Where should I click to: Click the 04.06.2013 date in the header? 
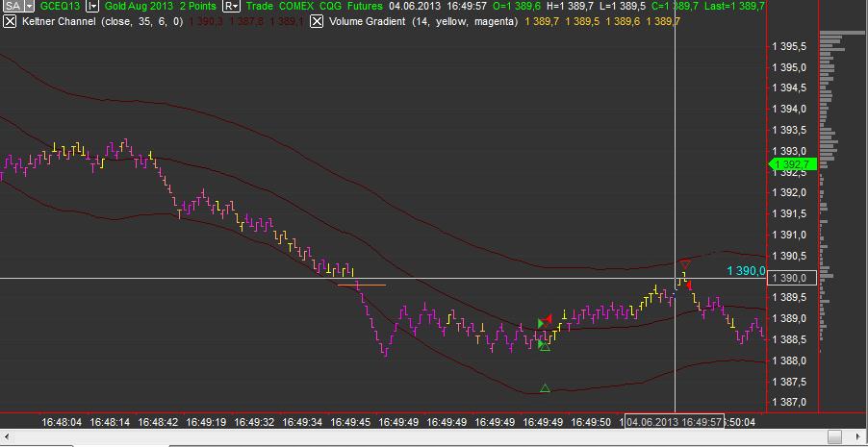(x=415, y=6)
